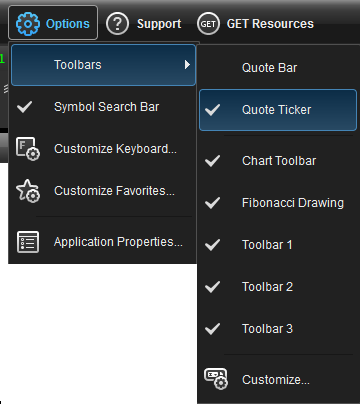Viewport: 360px width, 404px height.
Task: Hide the Fibonacci Drawing toolbar
Action: pos(278,203)
